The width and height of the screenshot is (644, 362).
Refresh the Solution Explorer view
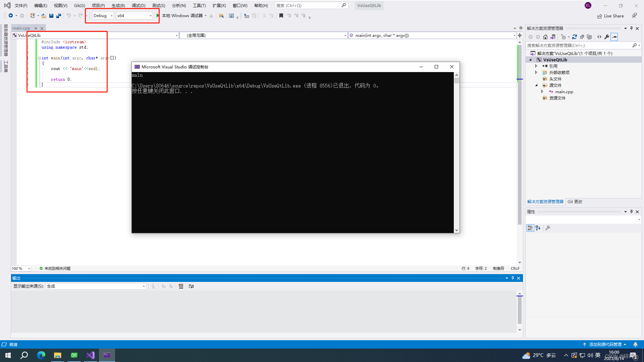click(575, 37)
